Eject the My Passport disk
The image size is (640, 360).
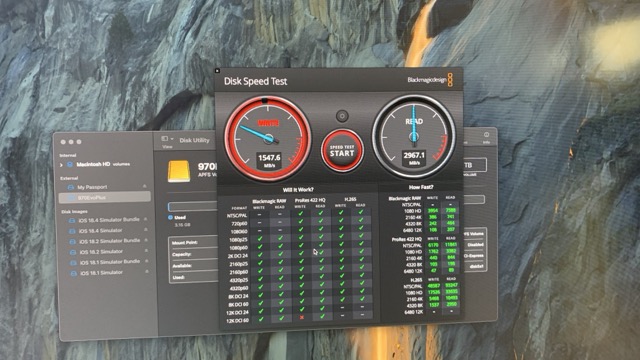click(x=144, y=187)
